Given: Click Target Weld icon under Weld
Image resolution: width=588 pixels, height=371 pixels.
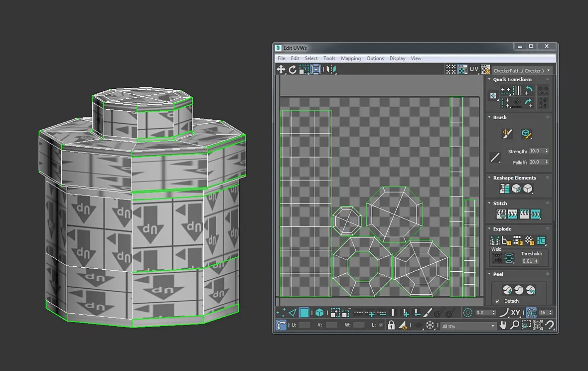Looking at the screenshot, I should [x=498, y=258].
